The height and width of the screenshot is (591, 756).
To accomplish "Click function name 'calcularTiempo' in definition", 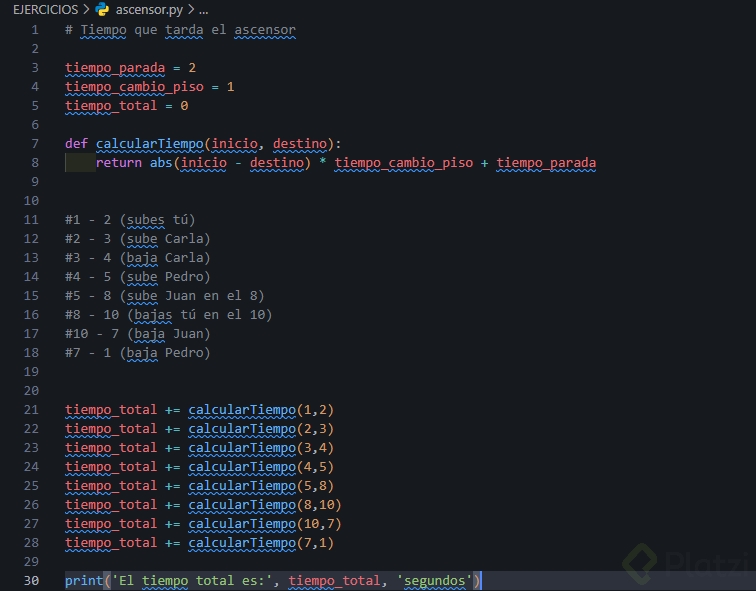I will 149,144.
